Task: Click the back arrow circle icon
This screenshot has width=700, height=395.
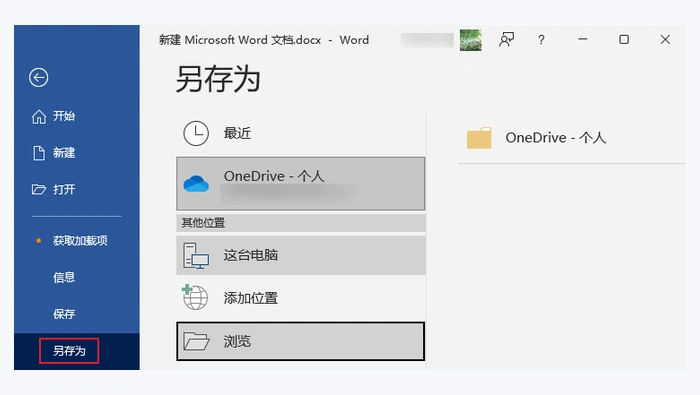Action: (39, 78)
